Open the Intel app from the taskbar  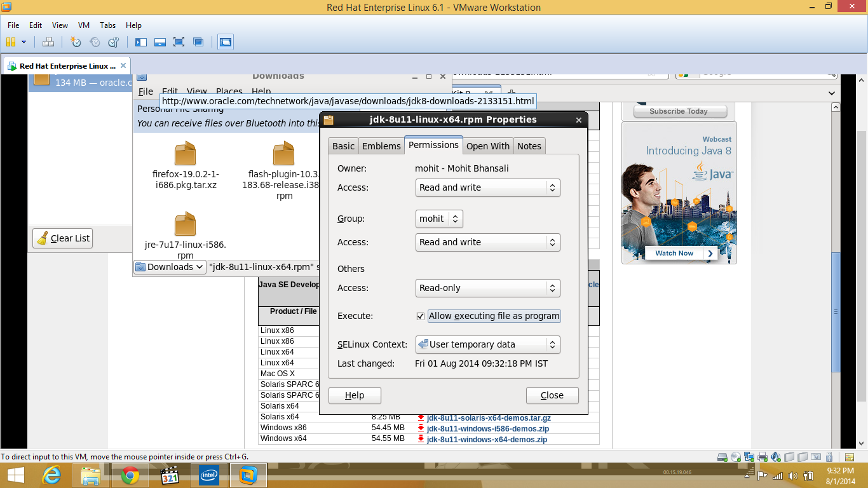click(x=209, y=475)
